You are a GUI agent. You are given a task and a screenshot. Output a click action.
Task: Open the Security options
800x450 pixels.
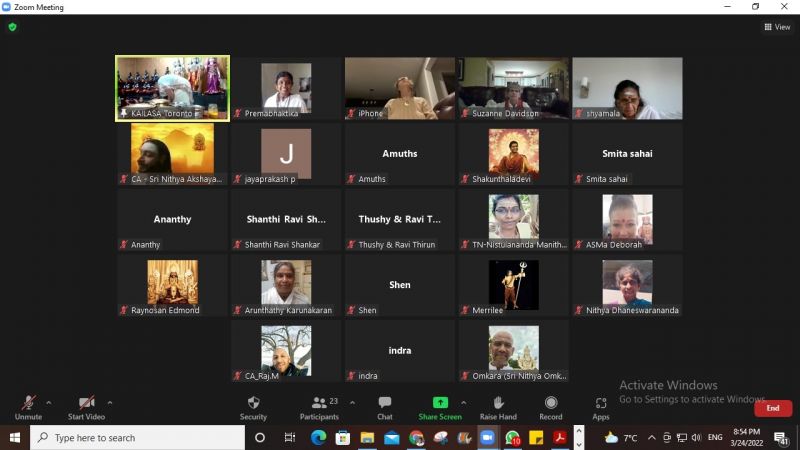pyautogui.click(x=253, y=406)
